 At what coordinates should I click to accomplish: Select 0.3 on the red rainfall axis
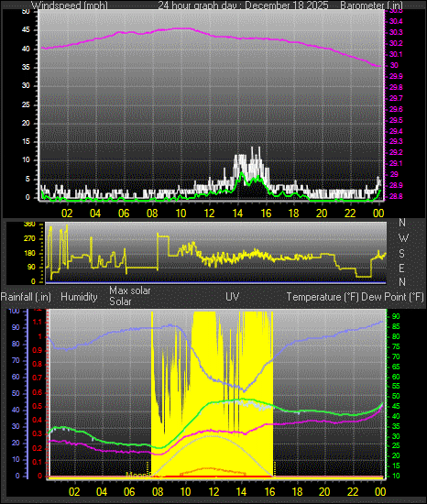click(38, 434)
